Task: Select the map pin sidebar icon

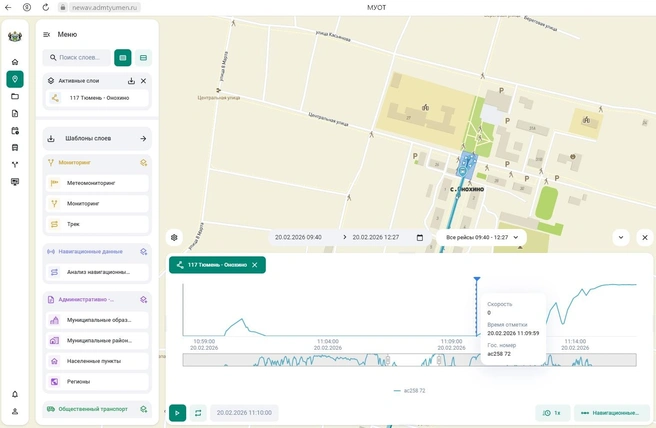Action: 15,79
